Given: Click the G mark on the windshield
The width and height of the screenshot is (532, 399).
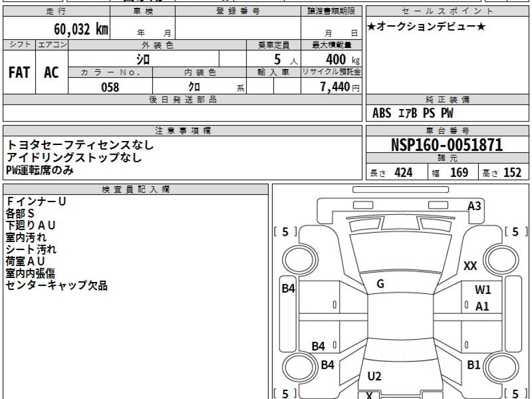Looking at the screenshot, I should pos(380,284).
